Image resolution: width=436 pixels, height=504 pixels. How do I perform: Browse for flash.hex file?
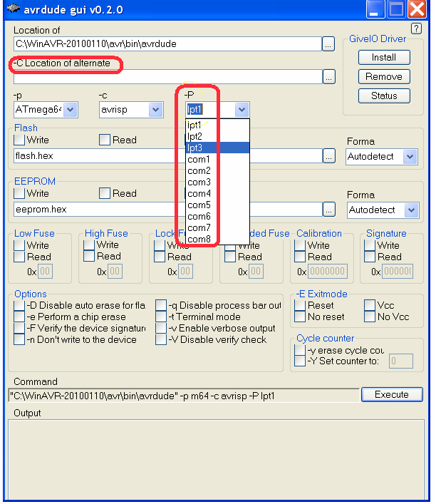pyautogui.click(x=328, y=156)
